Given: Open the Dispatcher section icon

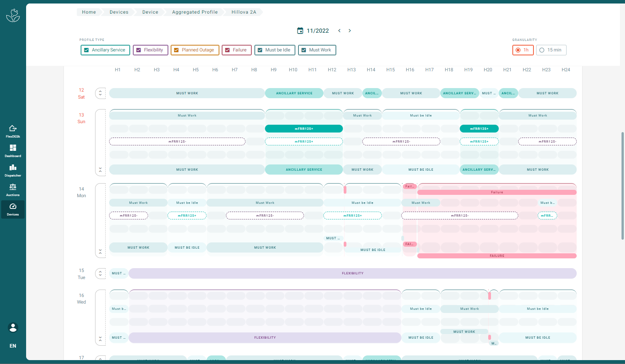Looking at the screenshot, I should tap(13, 167).
